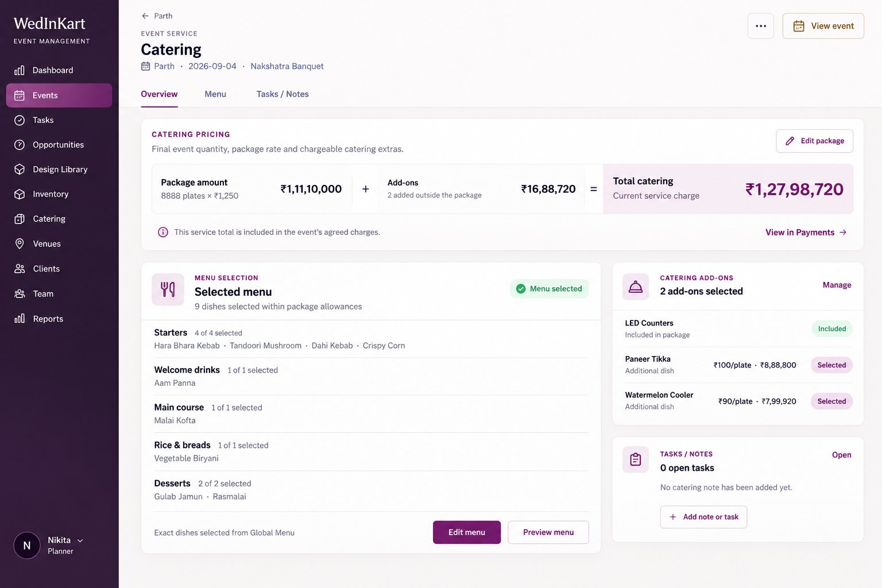Switch to the Overview tab
This screenshot has height=588, width=882.
click(x=159, y=94)
